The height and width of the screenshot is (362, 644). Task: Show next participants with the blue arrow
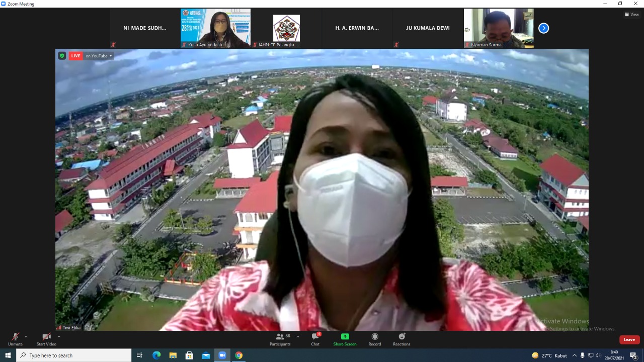tap(543, 28)
